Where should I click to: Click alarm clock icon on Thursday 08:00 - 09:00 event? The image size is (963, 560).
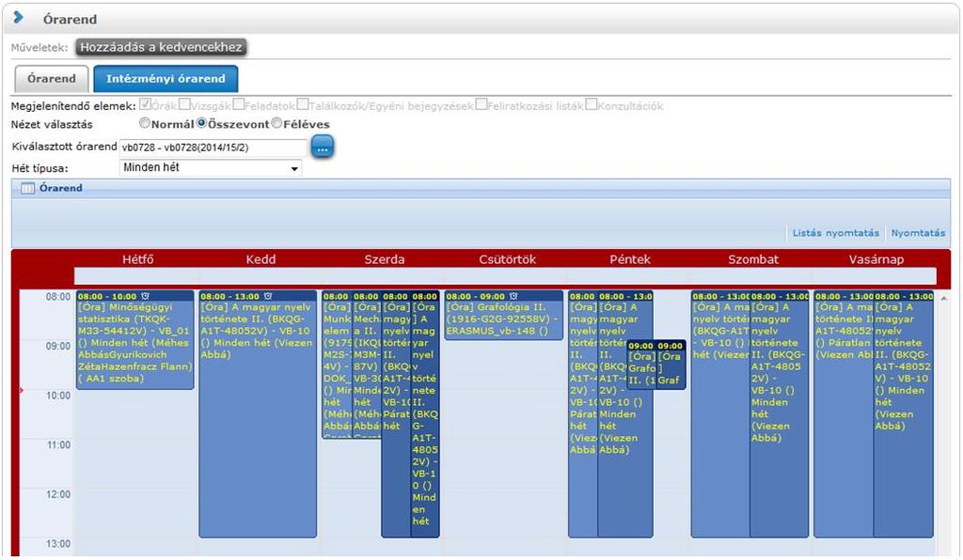pos(513,296)
